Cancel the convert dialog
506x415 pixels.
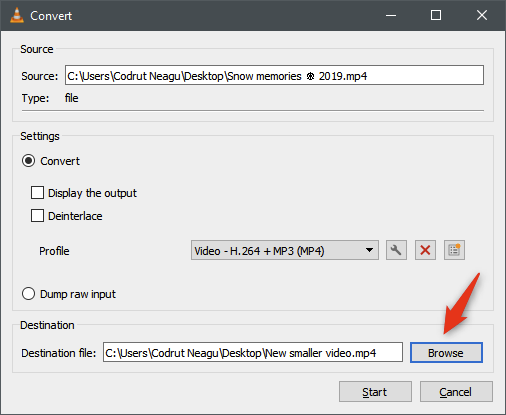pos(456,392)
